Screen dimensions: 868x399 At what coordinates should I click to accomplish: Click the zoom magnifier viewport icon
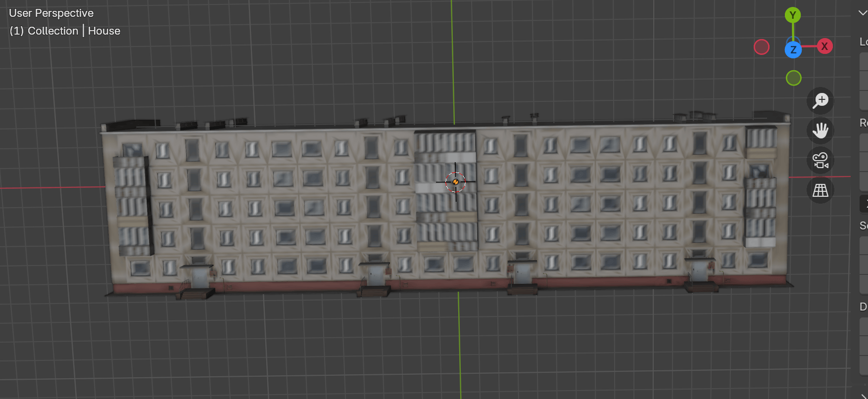(x=820, y=101)
